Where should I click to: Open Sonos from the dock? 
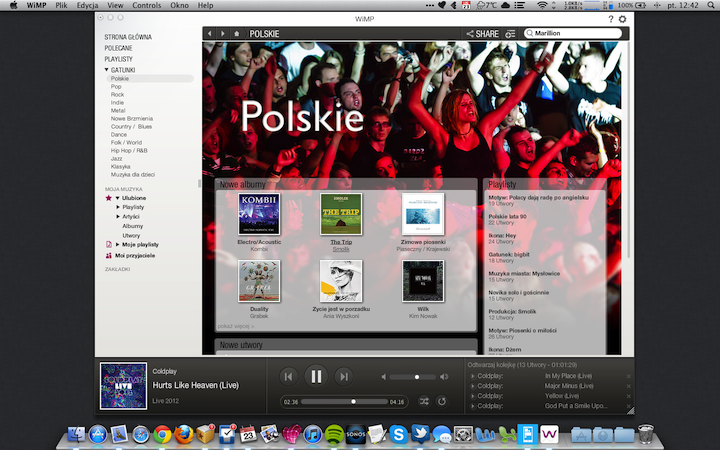(355, 434)
